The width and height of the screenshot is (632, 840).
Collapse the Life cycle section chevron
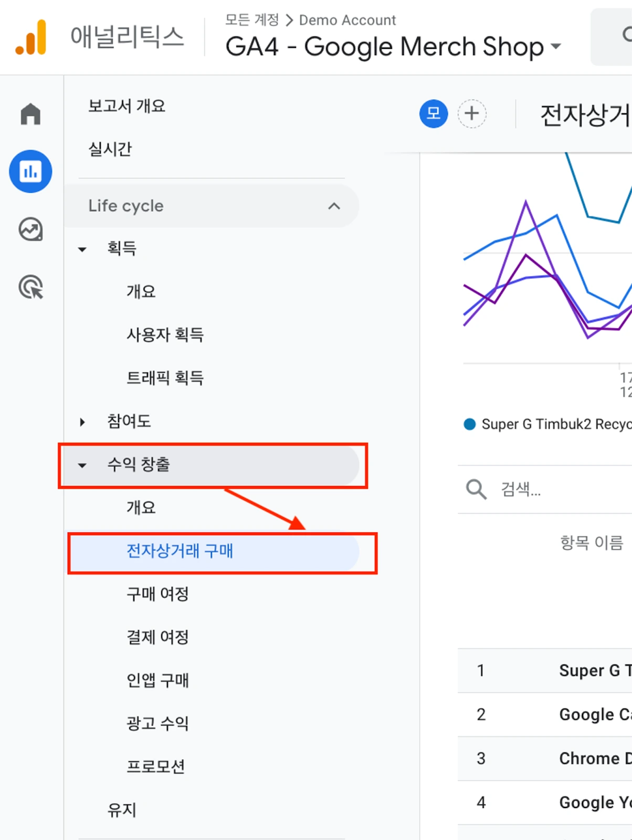click(334, 206)
